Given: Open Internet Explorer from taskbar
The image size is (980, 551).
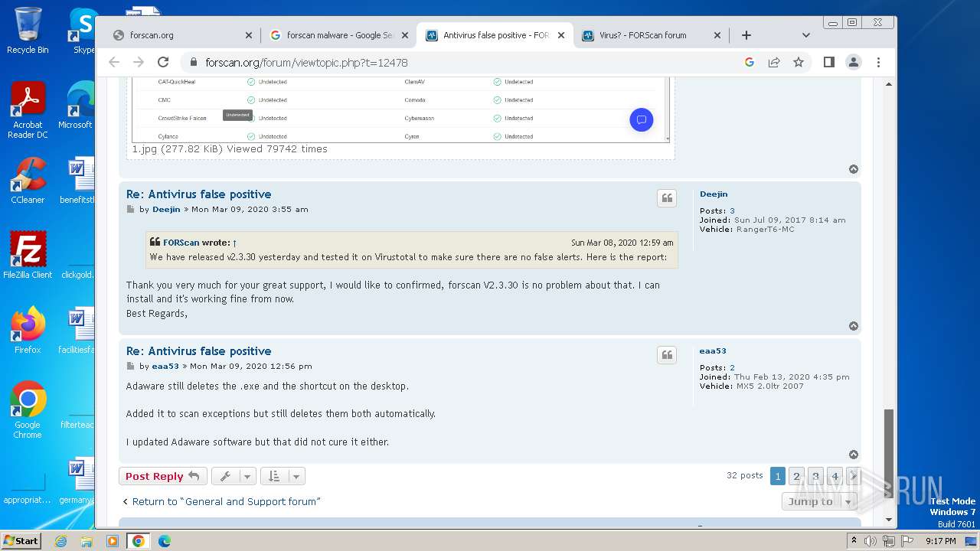Looking at the screenshot, I should 60,541.
